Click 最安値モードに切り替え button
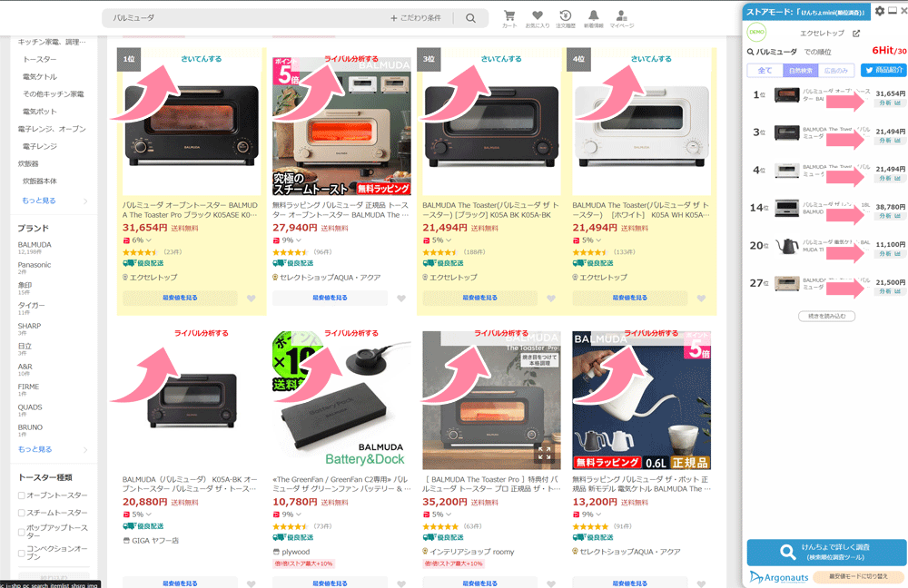 (x=858, y=576)
